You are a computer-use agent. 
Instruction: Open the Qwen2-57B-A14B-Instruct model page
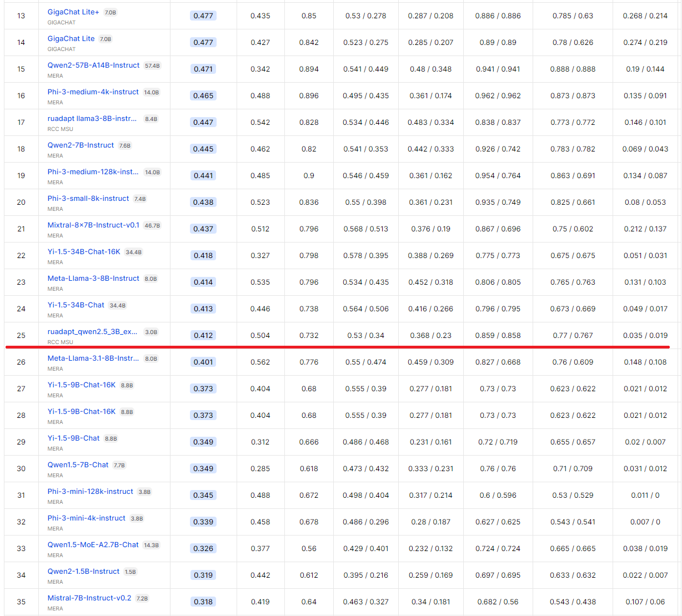point(93,65)
